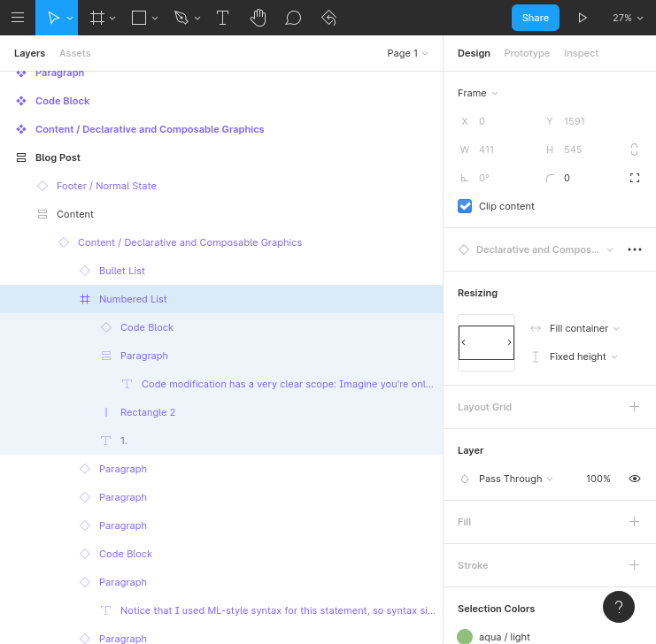Select the Pen tool

(181, 18)
